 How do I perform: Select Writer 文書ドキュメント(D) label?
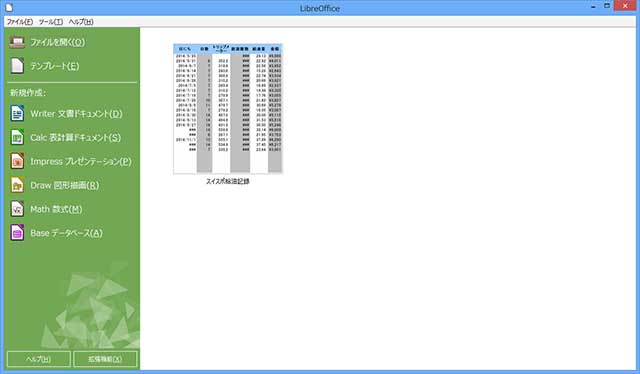coord(76,114)
